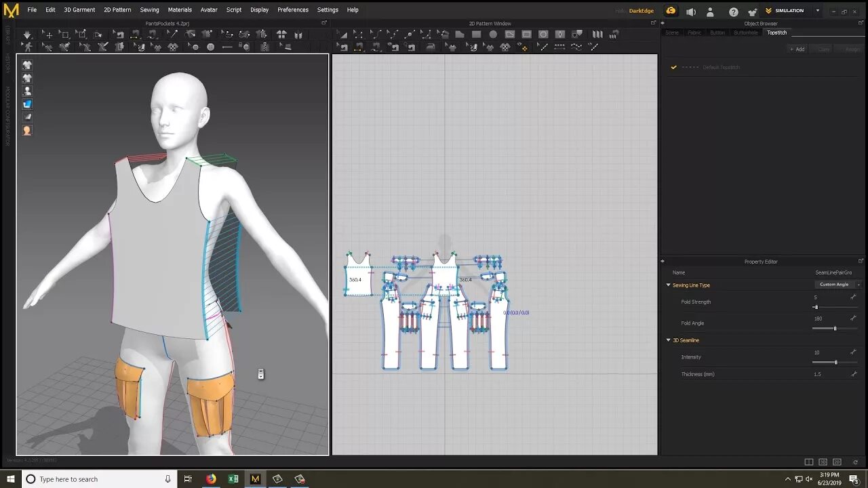Click the Pleats fold tool icon

coord(597,35)
